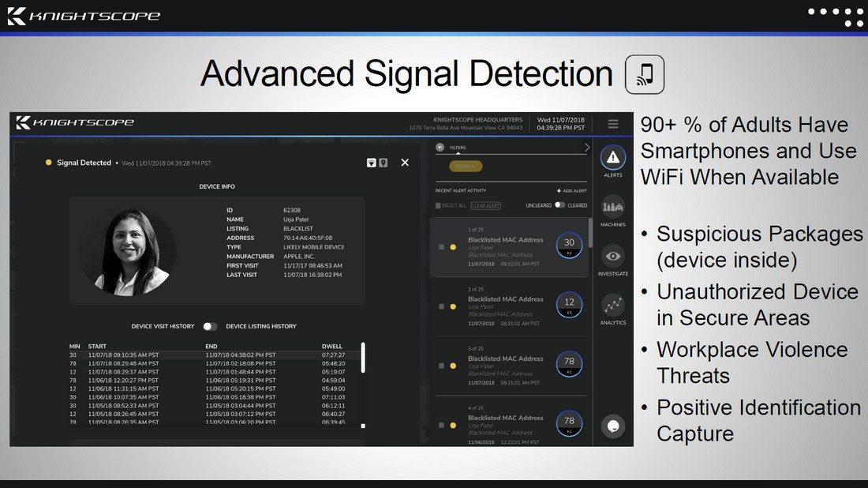Click Add Alert
868x488 pixels.
click(x=572, y=190)
